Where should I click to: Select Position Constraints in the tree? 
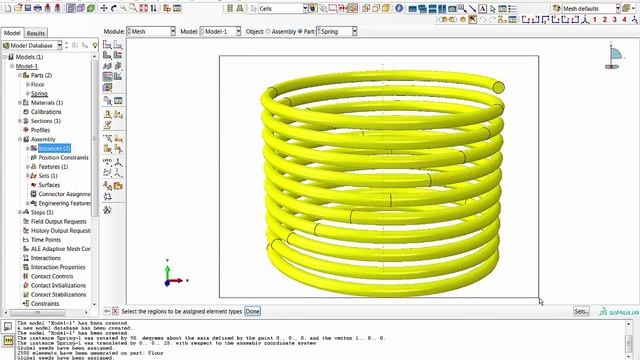[63, 158]
